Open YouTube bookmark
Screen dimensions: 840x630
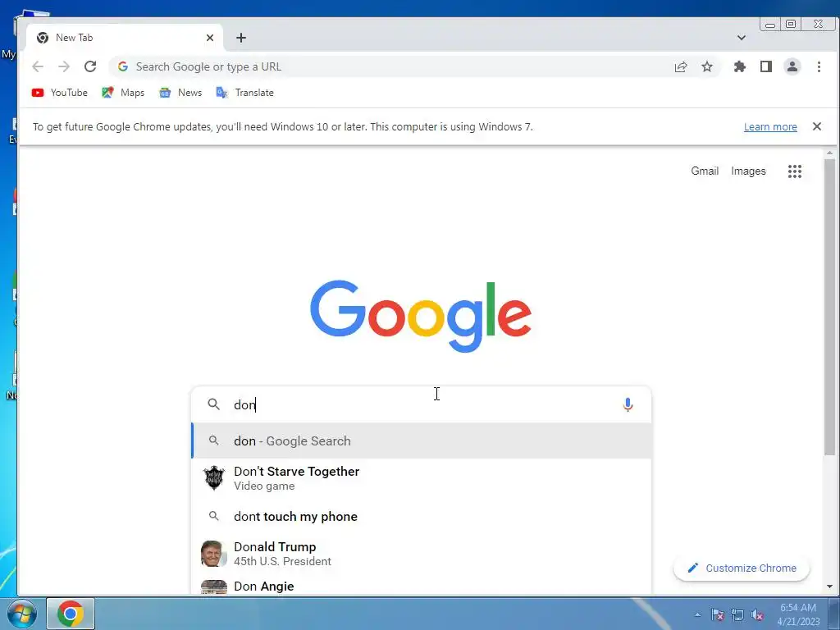[x=59, y=93]
